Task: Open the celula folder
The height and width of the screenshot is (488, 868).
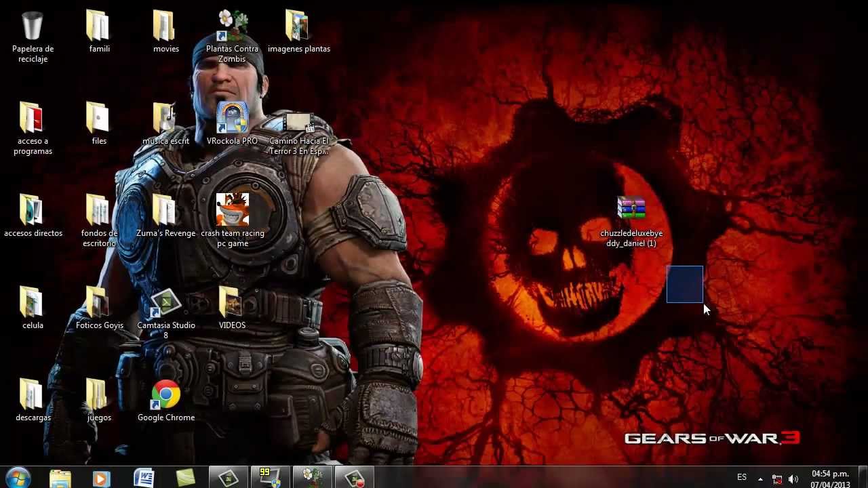Action: pyautogui.click(x=33, y=308)
